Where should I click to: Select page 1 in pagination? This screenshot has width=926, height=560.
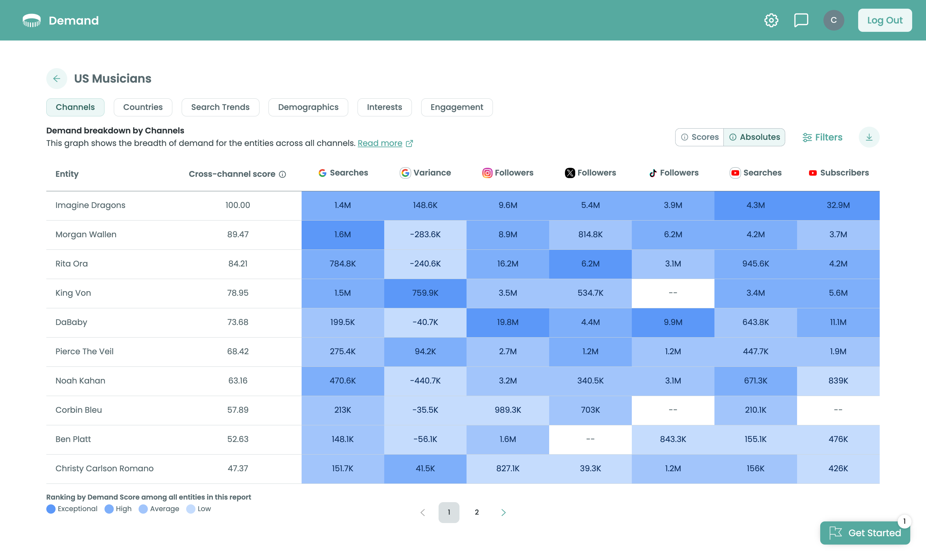[449, 513]
